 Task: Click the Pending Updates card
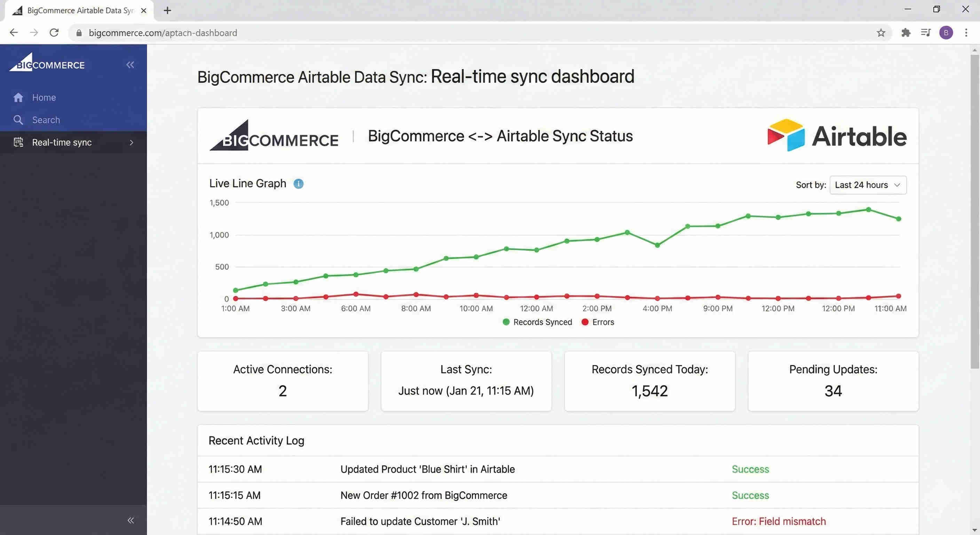coord(833,381)
